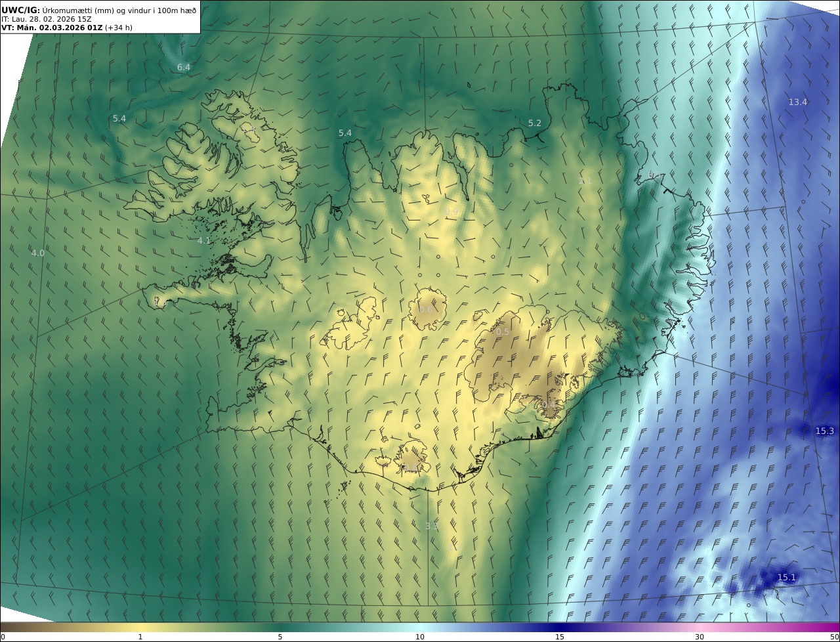Click the init time line 'IT: Lau. 28. 02. 2026 15Z'
The height and width of the screenshot is (642, 840).
46,19
